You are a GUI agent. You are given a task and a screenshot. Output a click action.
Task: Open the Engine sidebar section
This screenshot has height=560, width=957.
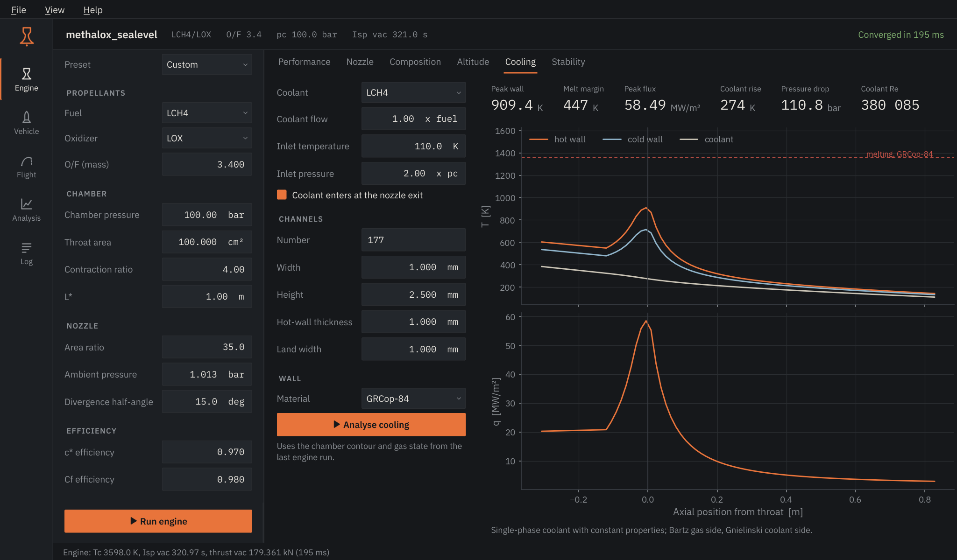tap(27, 79)
